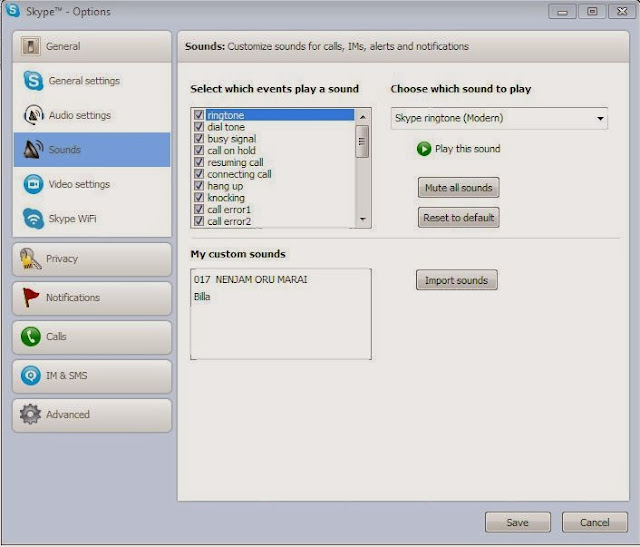The image size is (640, 547).
Task: Click the IM & SMS chat icon
Action: point(31,375)
